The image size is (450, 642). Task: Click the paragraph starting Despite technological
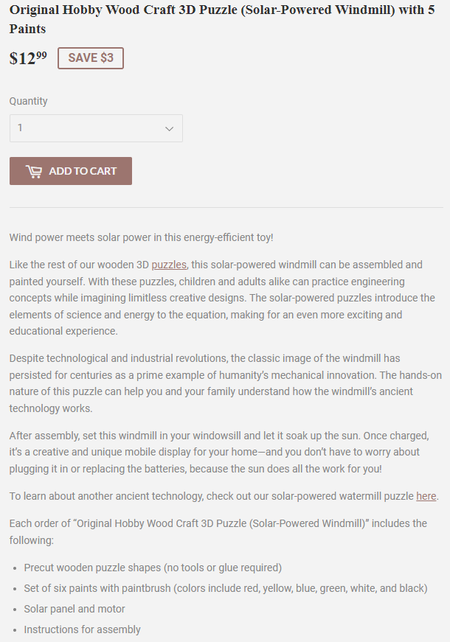[x=225, y=383]
